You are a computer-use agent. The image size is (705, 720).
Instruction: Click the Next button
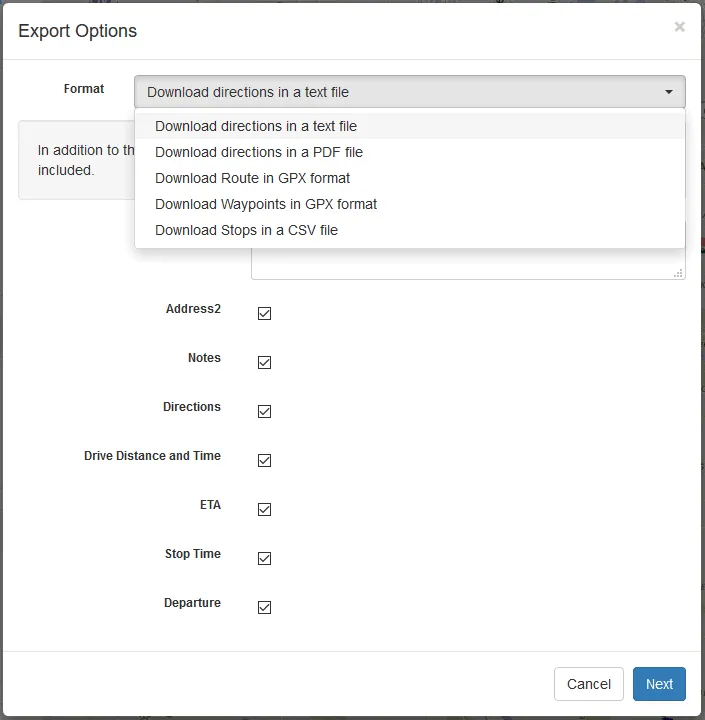pos(659,684)
